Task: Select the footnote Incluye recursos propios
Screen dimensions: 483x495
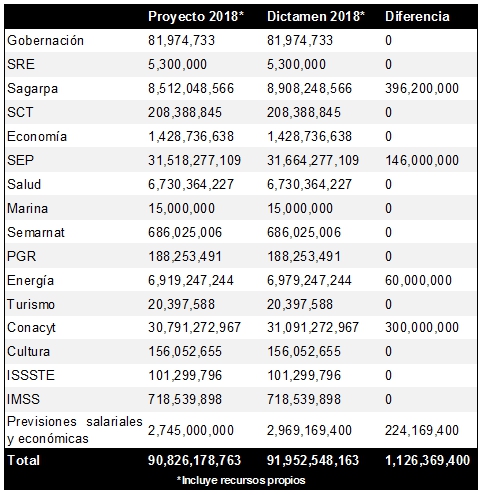Action: tap(241, 480)
